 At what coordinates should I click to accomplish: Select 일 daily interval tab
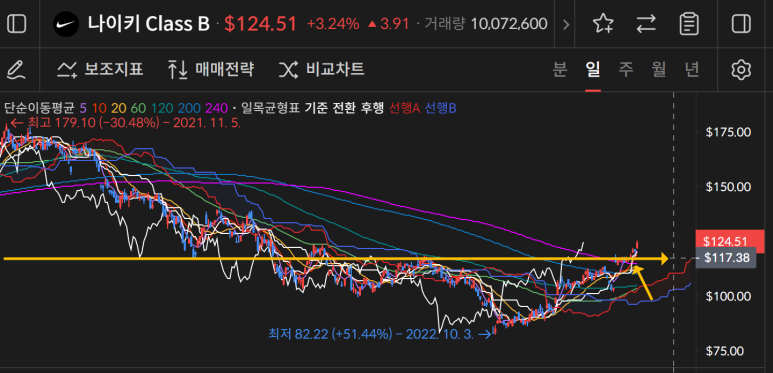(x=593, y=69)
